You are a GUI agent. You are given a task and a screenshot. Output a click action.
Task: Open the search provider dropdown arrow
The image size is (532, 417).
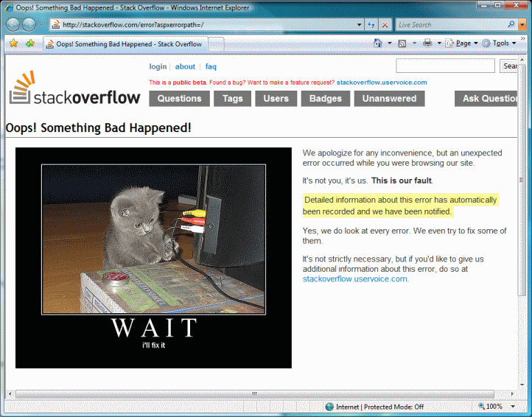coord(522,25)
